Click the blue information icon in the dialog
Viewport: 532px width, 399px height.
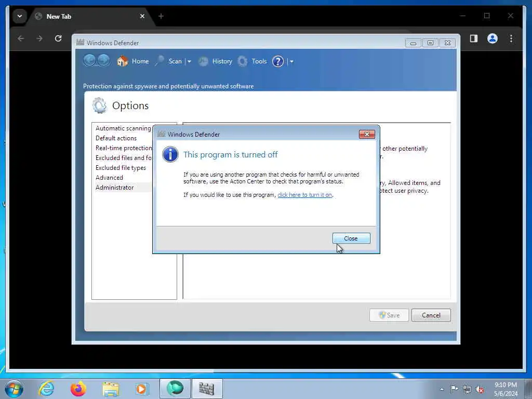tap(170, 154)
